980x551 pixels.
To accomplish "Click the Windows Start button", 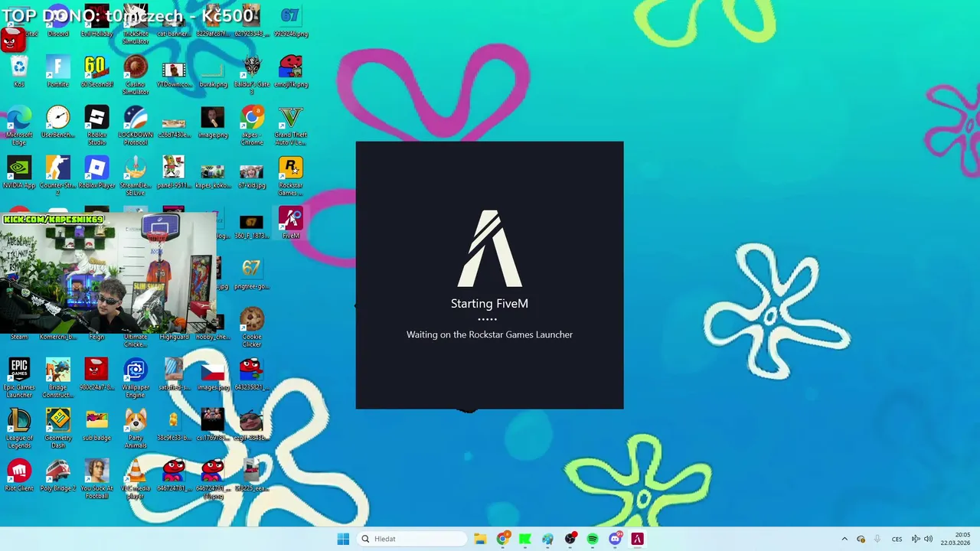I will coord(343,539).
